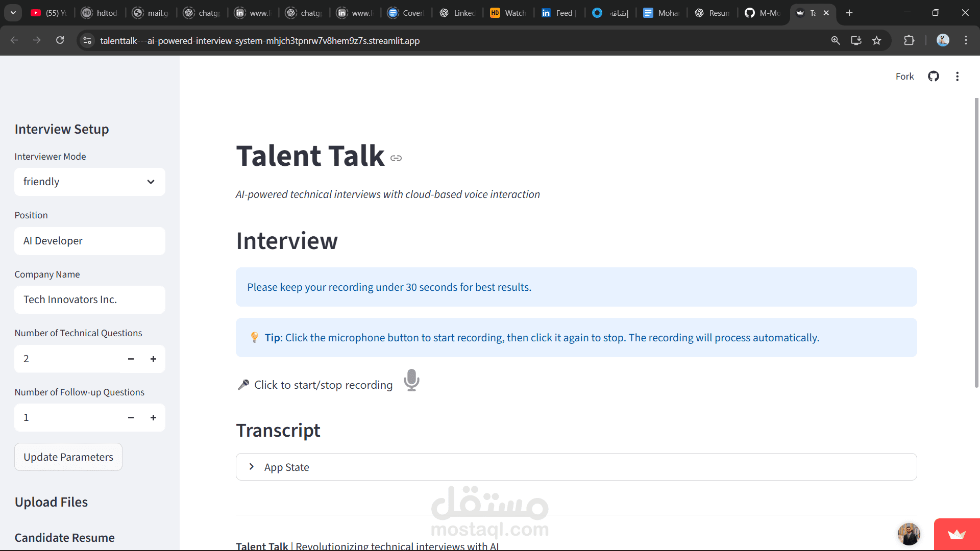The height and width of the screenshot is (551, 980).
Task: Switch to the GitHub M-Mo tab
Action: 763,13
